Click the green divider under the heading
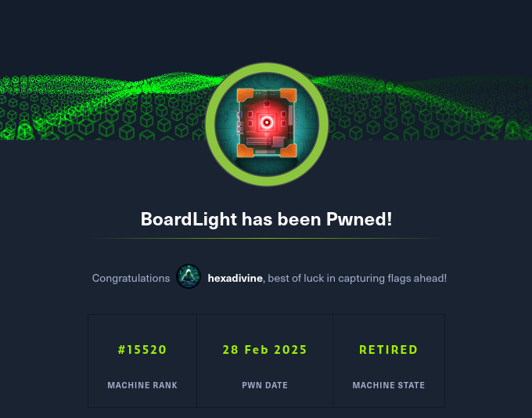Screen dimensions: 532x418 point(266,239)
